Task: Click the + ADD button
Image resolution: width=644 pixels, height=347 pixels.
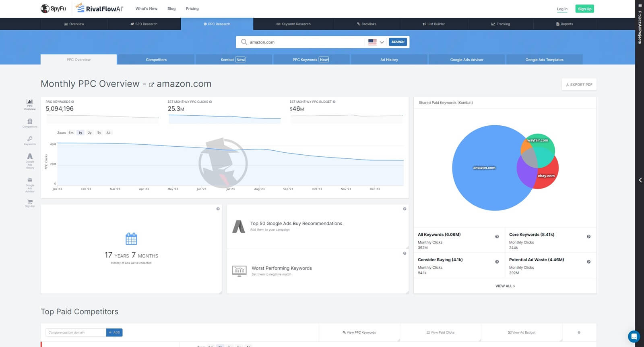Action: (114, 332)
